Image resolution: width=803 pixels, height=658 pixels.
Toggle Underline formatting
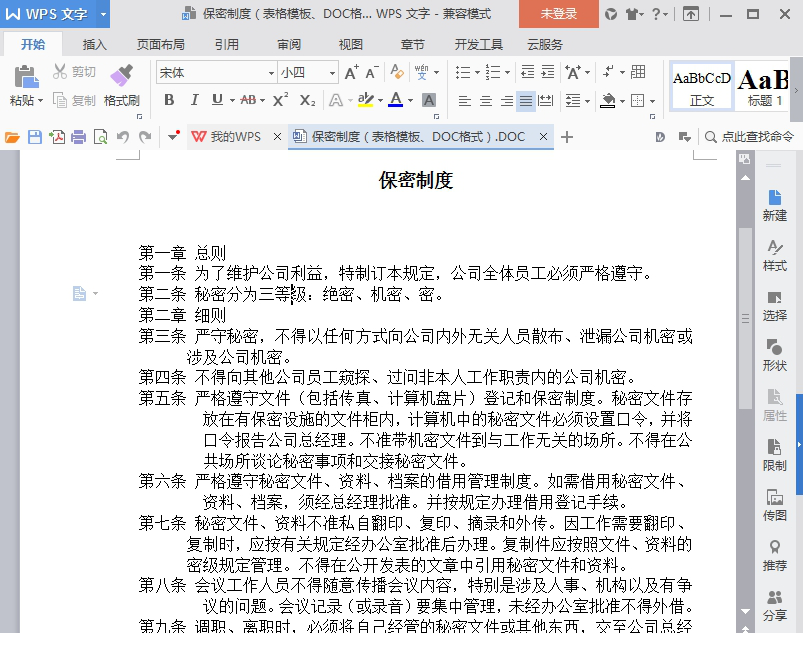pos(217,100)
